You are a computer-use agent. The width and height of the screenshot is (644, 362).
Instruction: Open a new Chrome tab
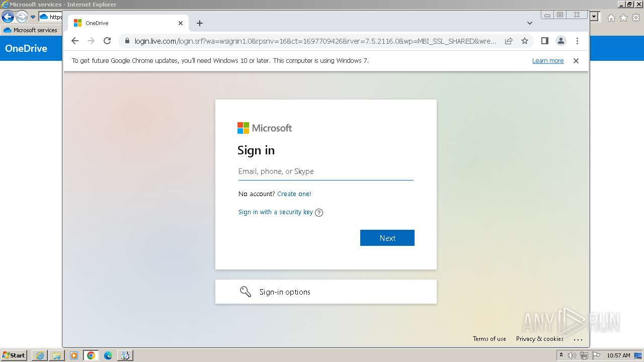(x=200, y=23)
